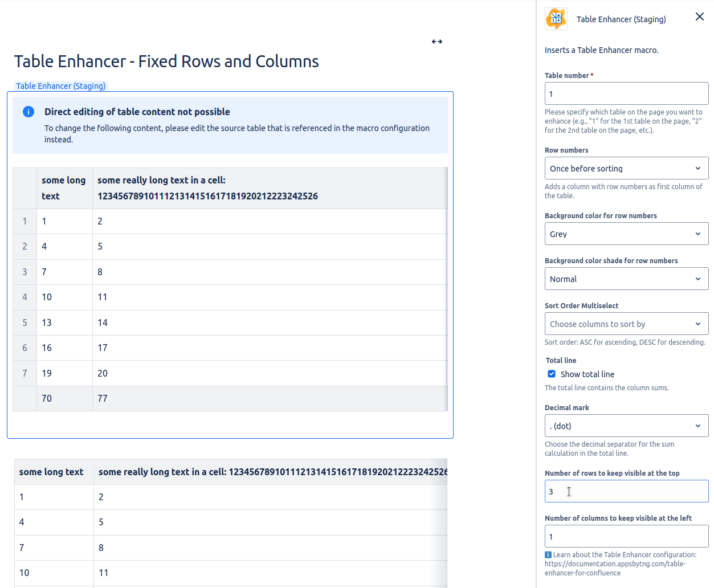This screenshot has width=714, height=588.
Task: Open Sort Order Multiselect column chooser
Action: [626, 324]
